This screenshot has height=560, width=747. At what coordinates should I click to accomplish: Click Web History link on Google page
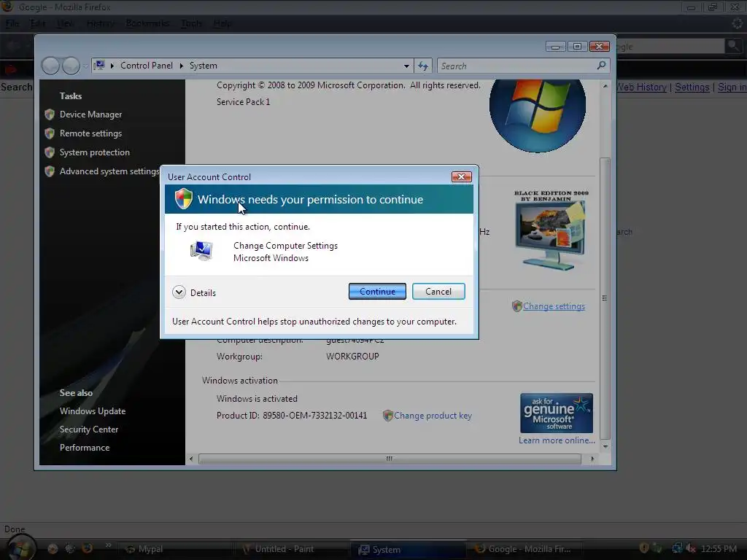pyautogui.click(x=641, y=87)
